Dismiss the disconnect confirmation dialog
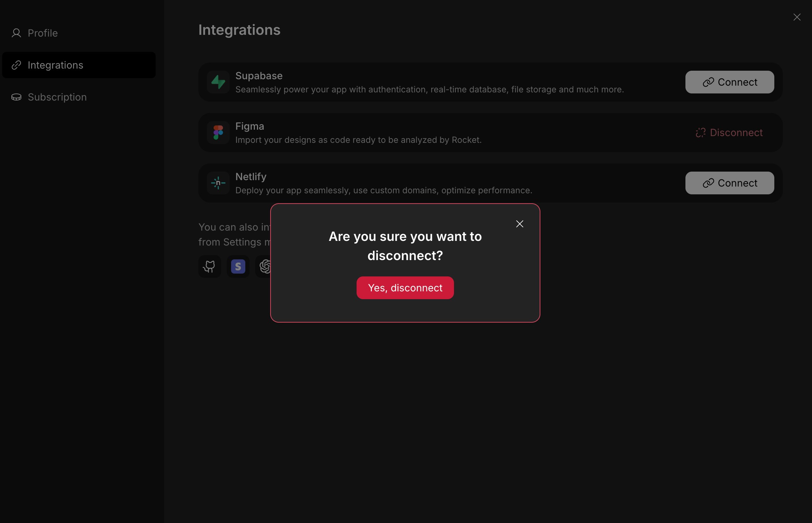Image resolution: width=812 pixels, height=523 pixels. pos(519,224)
